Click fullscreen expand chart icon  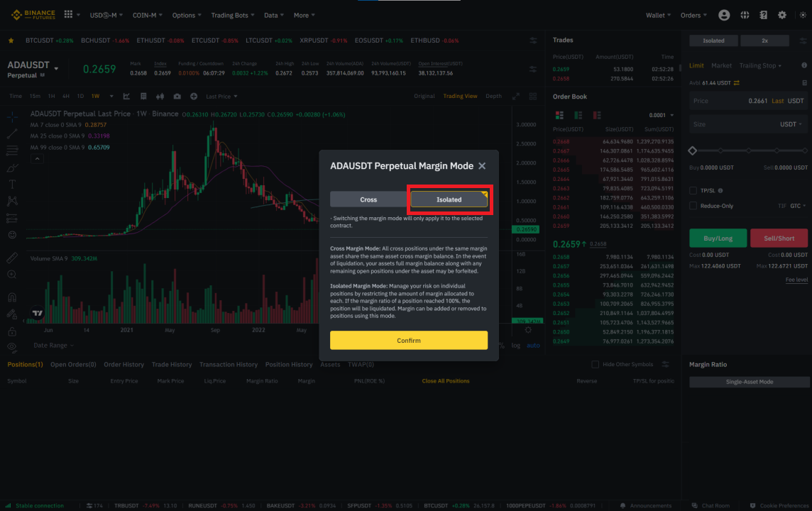tap(516, 97)
